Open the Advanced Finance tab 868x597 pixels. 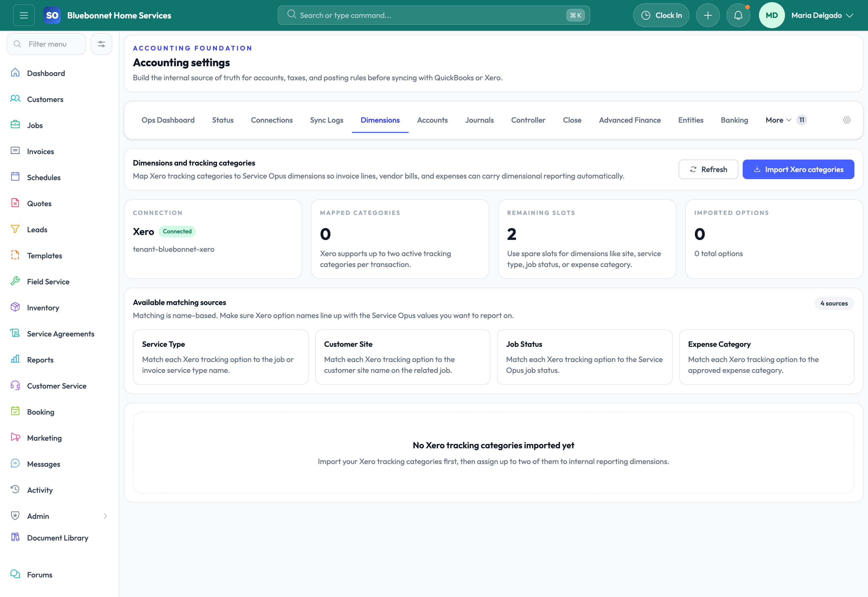click(630, 120)
